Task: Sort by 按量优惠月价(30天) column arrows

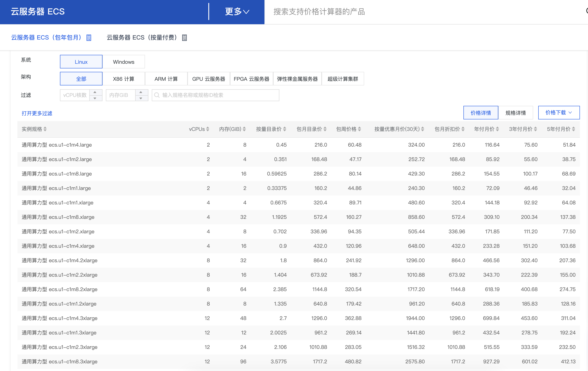Action: 423,129
